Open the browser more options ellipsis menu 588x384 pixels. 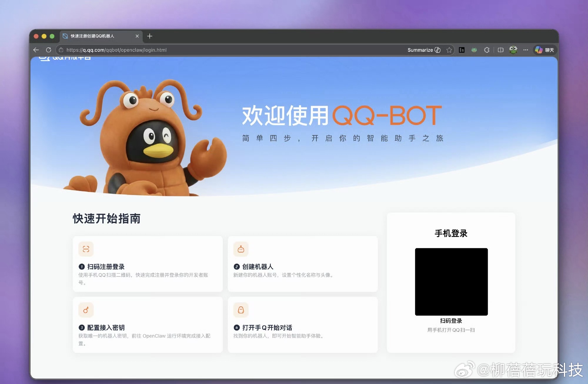526,50
